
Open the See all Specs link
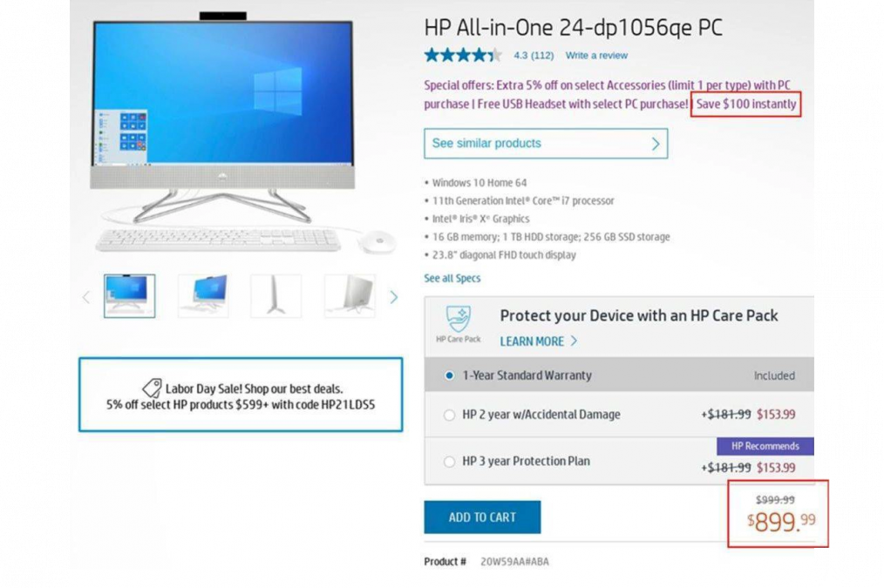pyautogui.click(x=452, y=278)
